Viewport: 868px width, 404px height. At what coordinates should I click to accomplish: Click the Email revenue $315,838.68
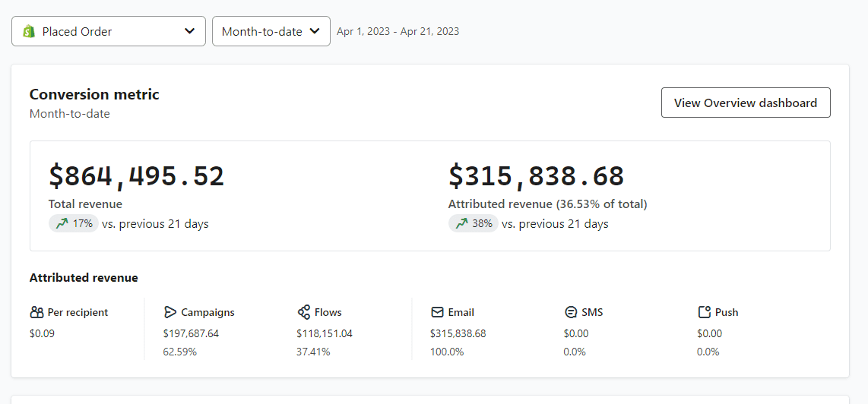(458, 333)
